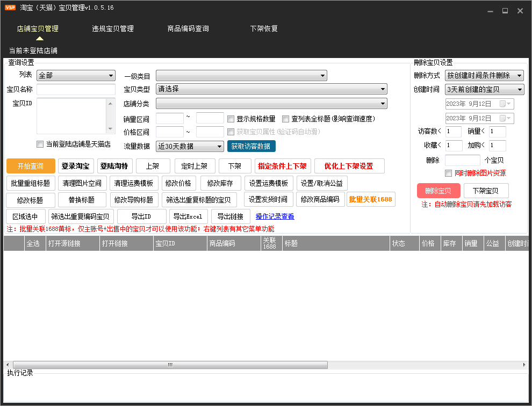The height and width of the screenshot is (406, 532).
Task: Click 导出Excel button
Action: click(188, 216)
